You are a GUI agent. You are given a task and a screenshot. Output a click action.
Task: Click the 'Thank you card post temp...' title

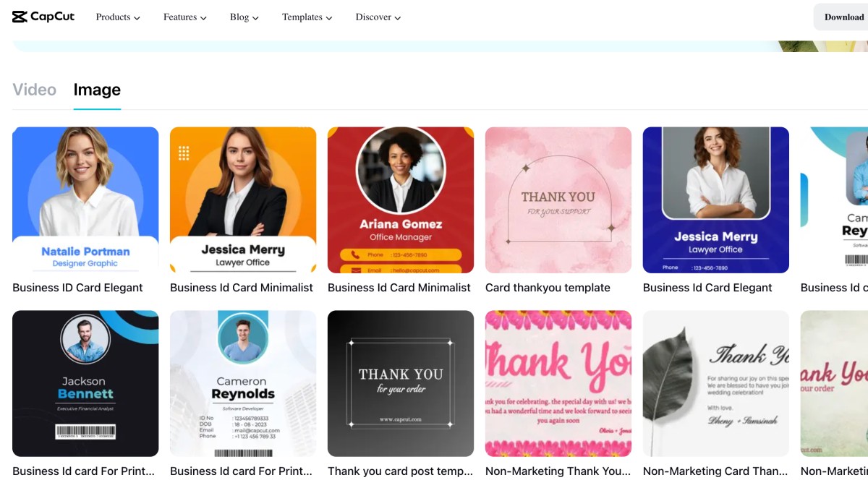tap(400, 471)
